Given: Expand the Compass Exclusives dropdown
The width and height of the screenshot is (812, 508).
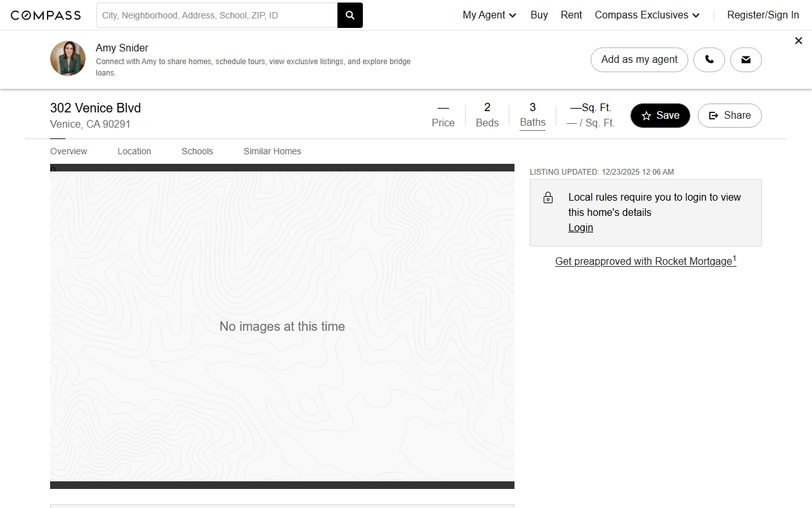Looking at the screenshot, I should point(647,15).
